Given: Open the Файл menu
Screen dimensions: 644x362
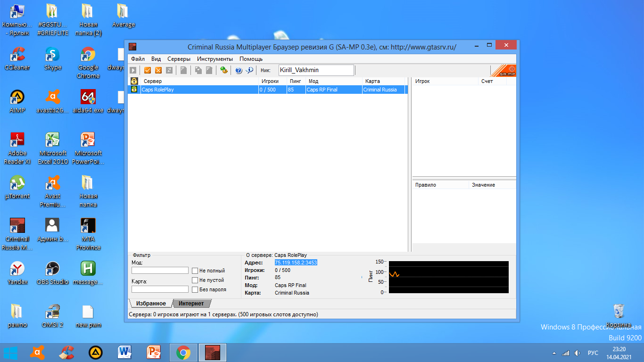Looking at the screenshot, I should click(x=138, y=59).
